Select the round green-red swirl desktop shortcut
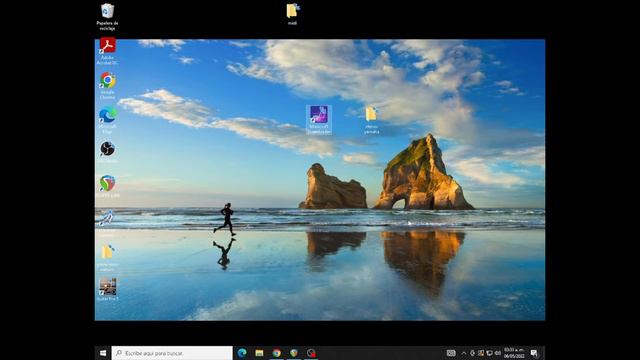Viewport: 640px width, 360px height. point(107,186)
